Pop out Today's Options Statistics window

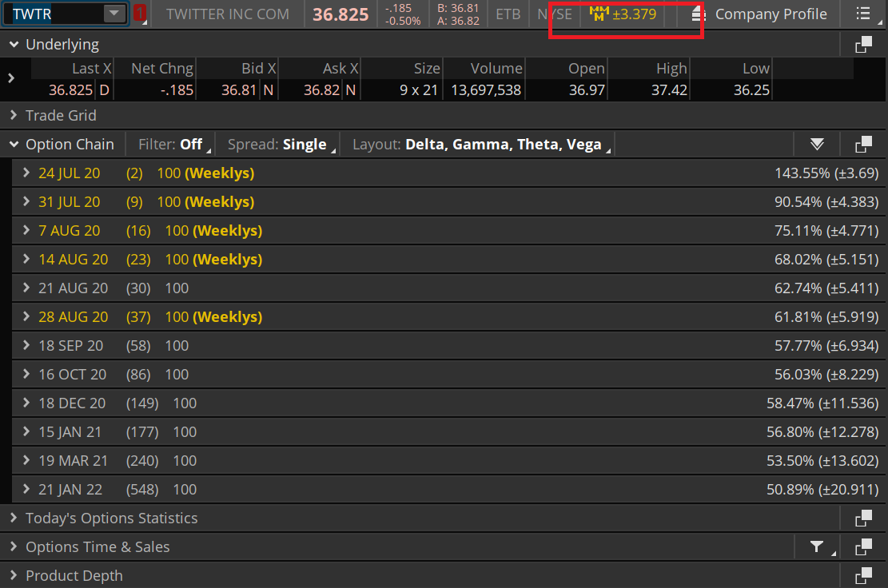pyautogui.click(x=864, y=518)
